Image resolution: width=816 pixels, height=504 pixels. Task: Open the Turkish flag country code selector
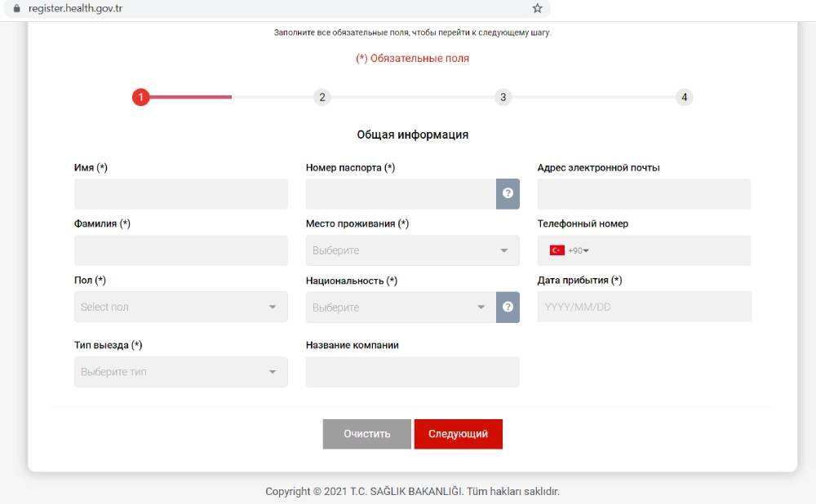(569, 250)
